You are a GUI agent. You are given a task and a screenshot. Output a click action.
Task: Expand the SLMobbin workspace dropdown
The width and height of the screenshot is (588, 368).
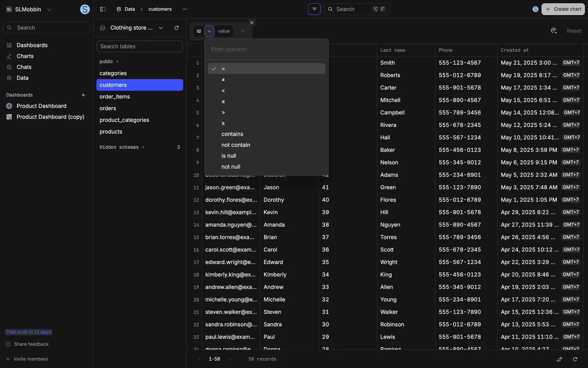point(49,10)
